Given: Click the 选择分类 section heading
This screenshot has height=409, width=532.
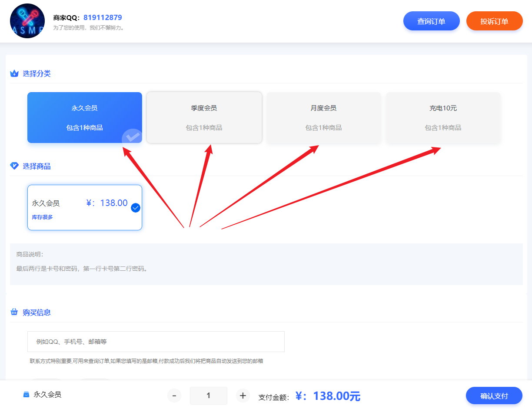Looking at the screenshot, I should [x=37, y=73].
